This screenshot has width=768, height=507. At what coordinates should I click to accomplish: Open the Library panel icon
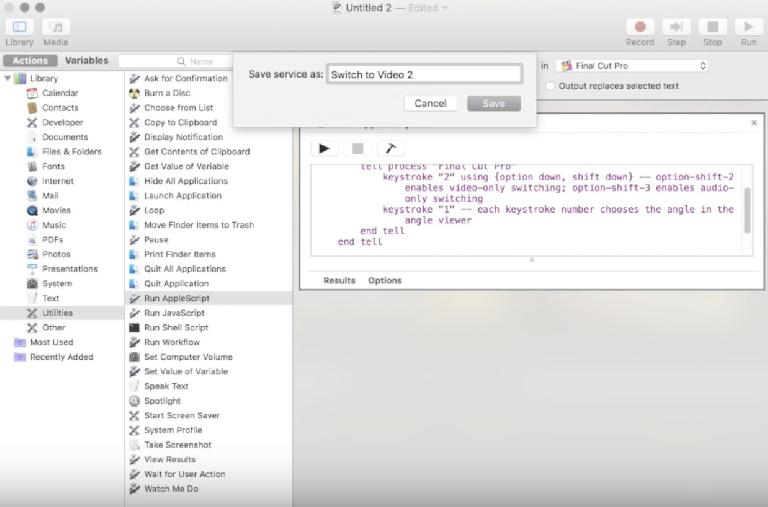click(x=19, y=27)
